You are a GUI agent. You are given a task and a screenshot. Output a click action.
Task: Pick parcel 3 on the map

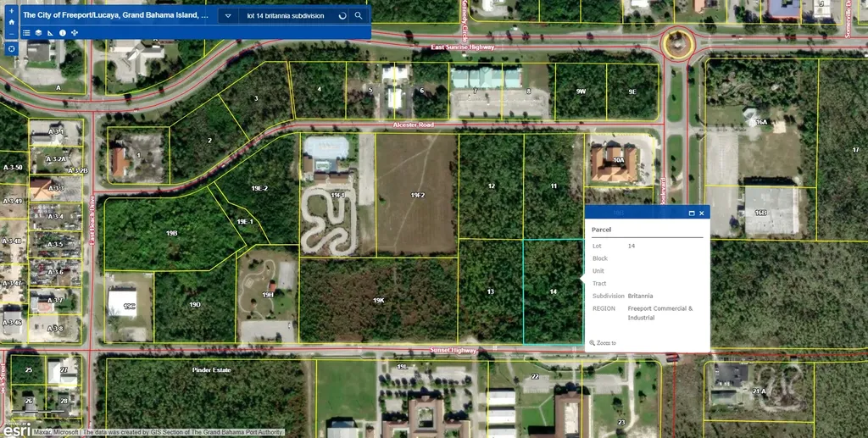(x=256, y=98)
